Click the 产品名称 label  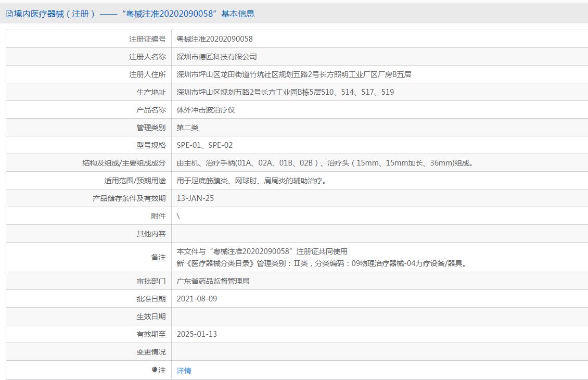tap(151, 110)
